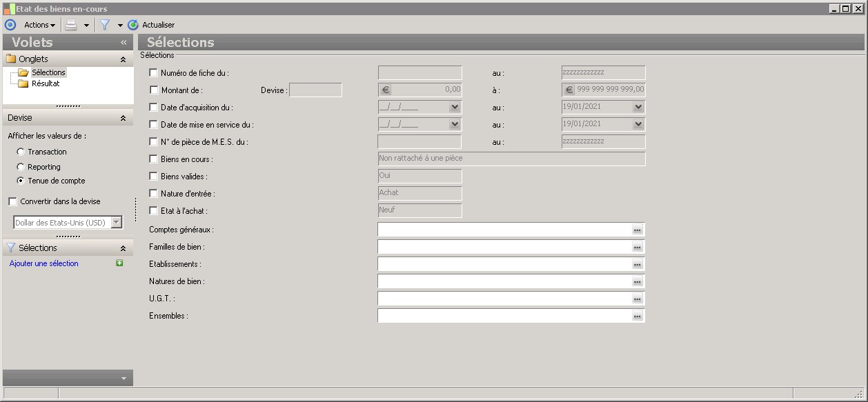The height and width of the screenshot is (402, 868).
Task: Click the printer icon in the toolbar
Action: (71, 25)
